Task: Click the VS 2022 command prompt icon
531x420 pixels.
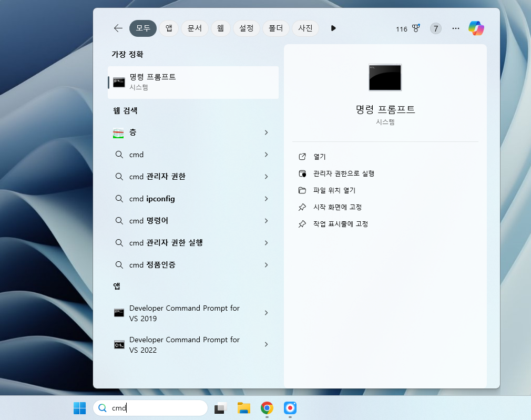Action: click(x=119, y=345)
